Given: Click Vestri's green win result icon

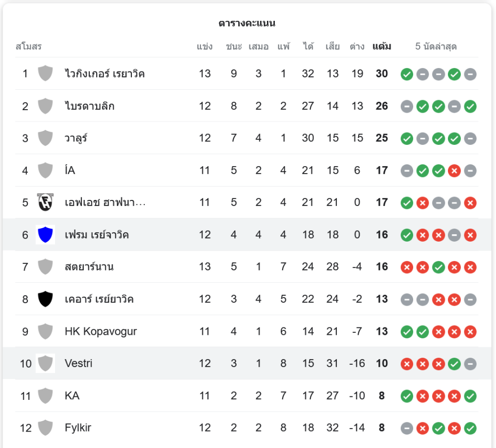Looking at the screenshot, I should [x=454, y=364].
